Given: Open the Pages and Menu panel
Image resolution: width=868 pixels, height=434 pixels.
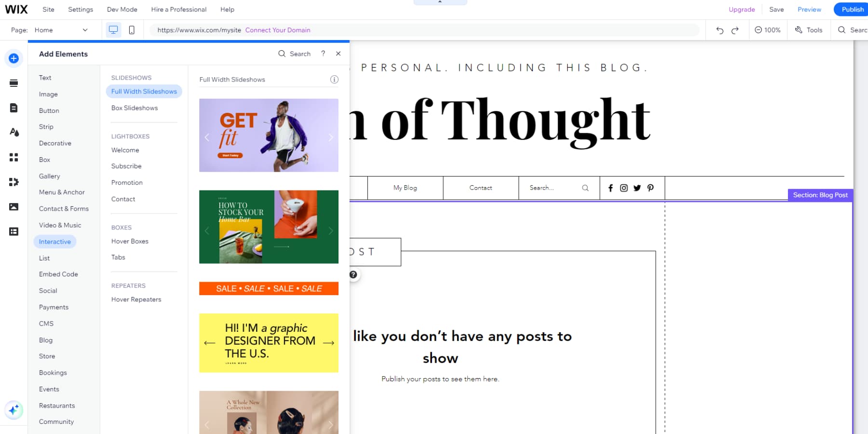Looking at the screenshot, I should pos(14,108).
